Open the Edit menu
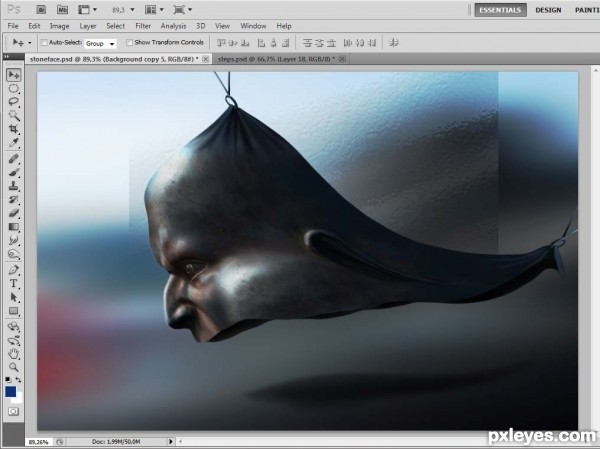The width and height of the screenshot is (600, 449). (x=34, y=26)
